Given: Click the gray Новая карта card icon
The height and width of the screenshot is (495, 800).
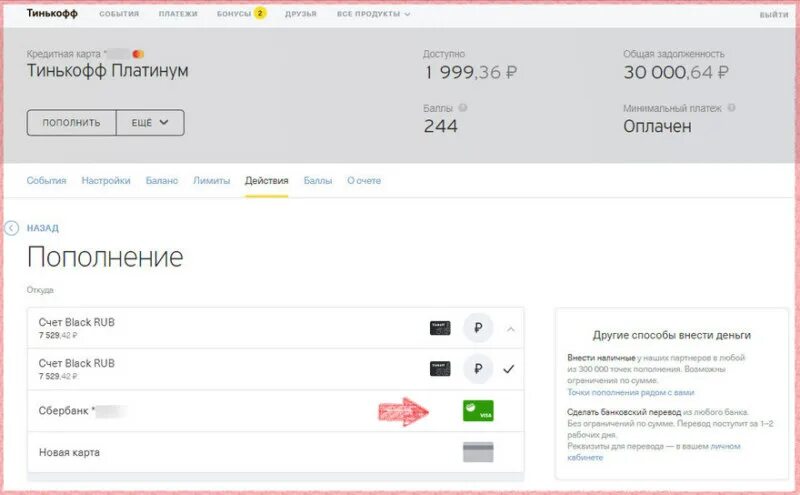Looking at the screenshot, I should coord(478,452).
